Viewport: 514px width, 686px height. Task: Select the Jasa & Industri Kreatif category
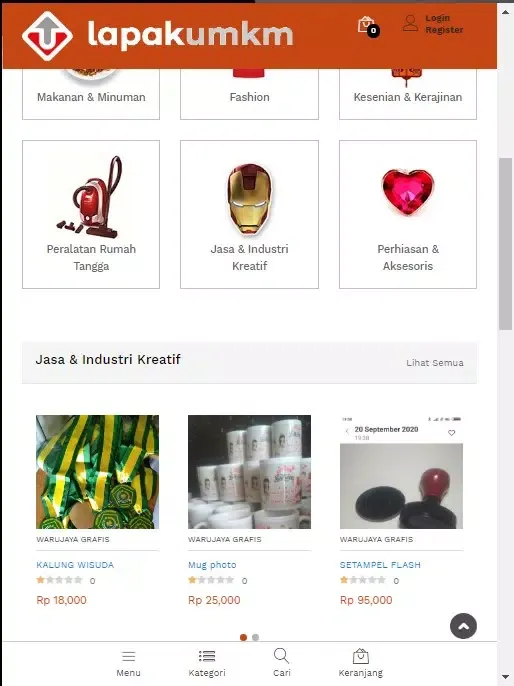249,214
